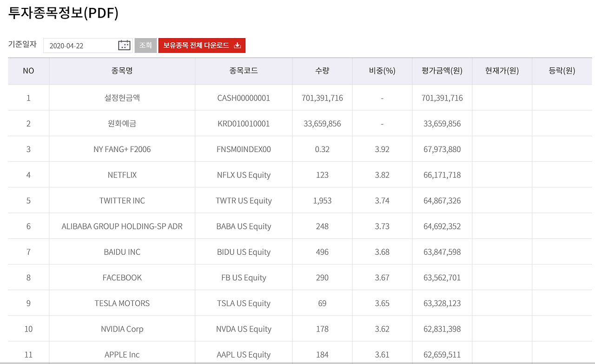Click code CASH00000001
This screenshot has width=595, height=364.
[x=244, y=98]
